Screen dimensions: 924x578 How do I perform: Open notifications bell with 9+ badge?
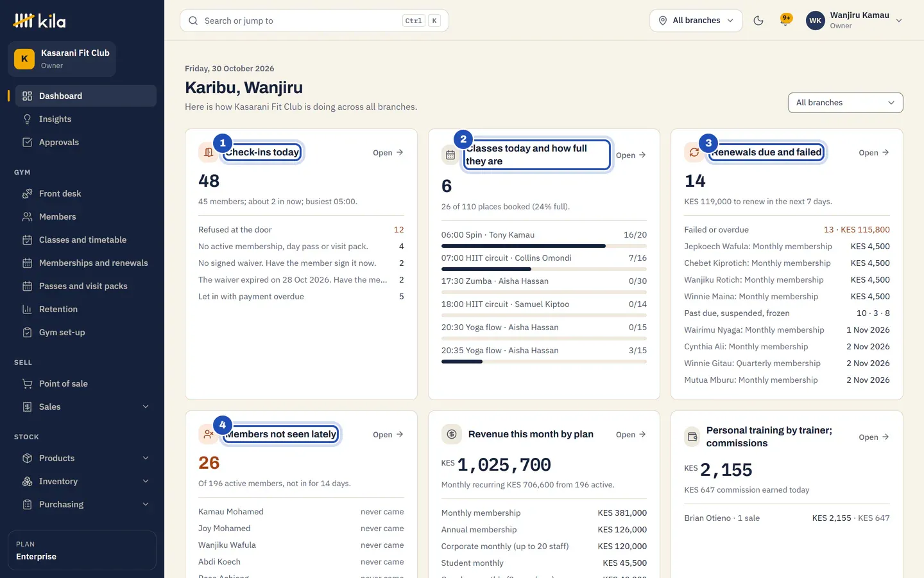(x=785, y=20)
